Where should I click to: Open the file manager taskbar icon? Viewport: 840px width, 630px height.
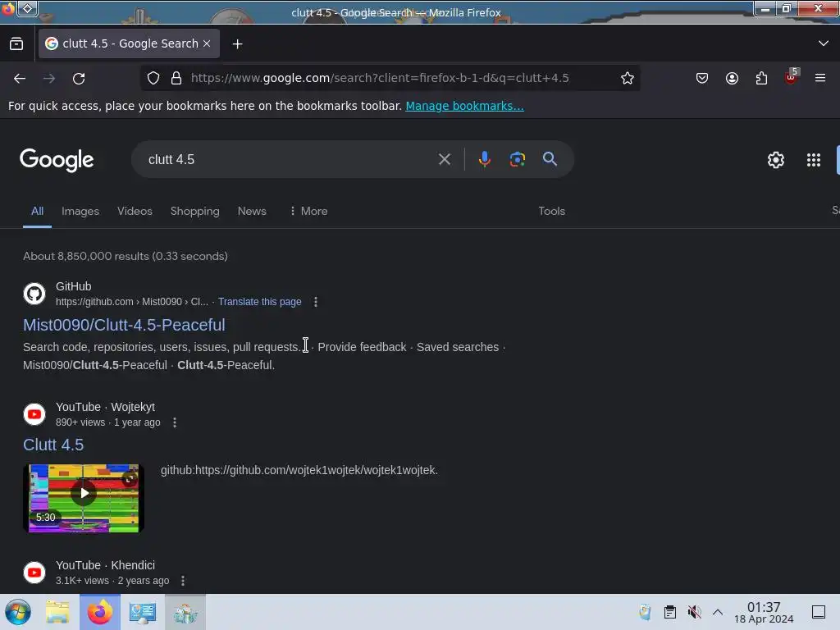point(57,612)
